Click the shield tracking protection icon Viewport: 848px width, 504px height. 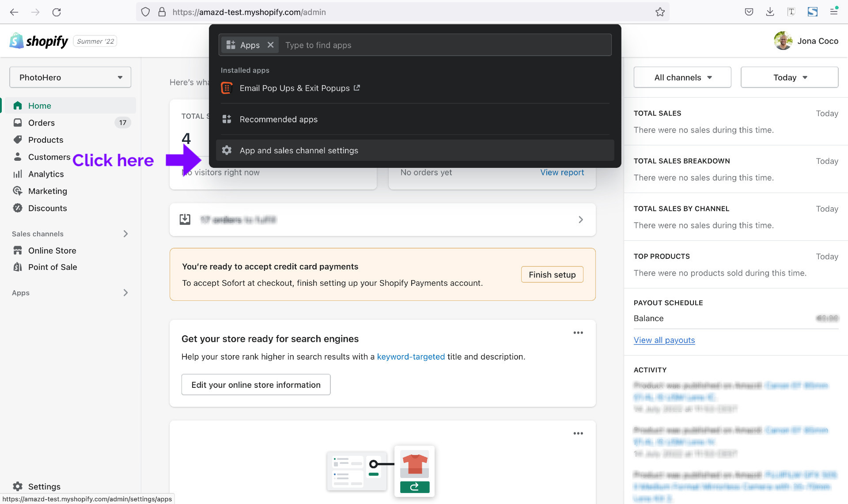pos(145,12)
